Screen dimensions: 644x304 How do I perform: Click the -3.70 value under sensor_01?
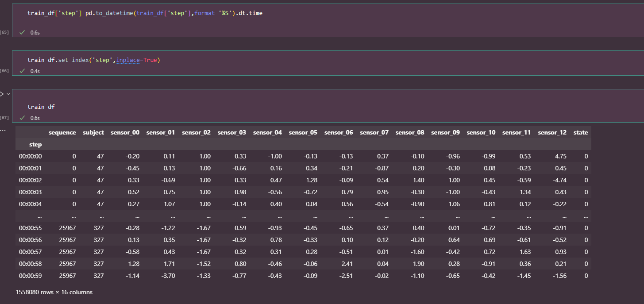[168, 276]
